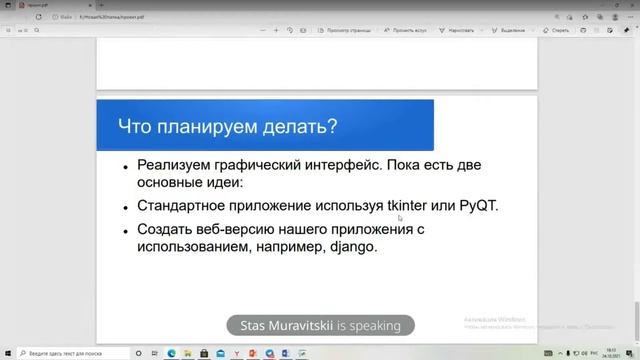Open browser zoom icon in address bar
The height and width of the screenshot is (360, 640).
click(557, 17)
